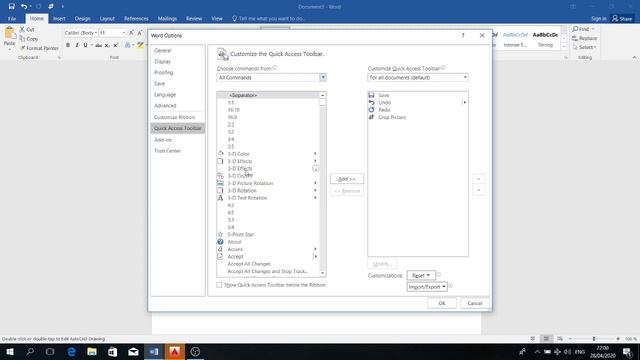
Task: Select Redo in the toolbar list
Action: pos(418,110)
